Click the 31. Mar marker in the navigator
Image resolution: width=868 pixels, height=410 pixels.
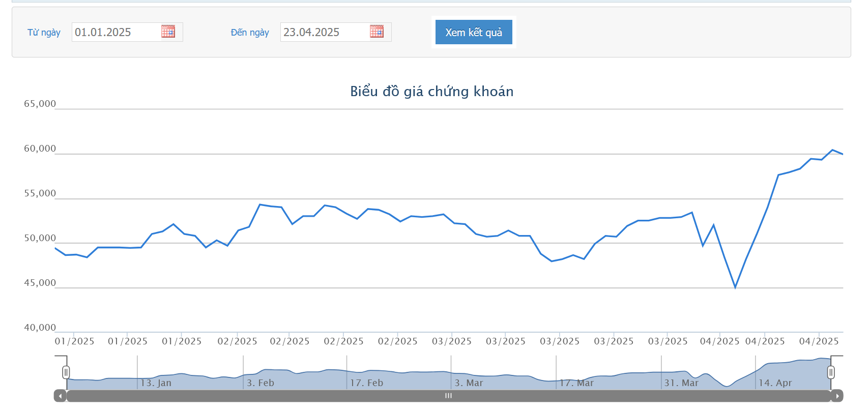coord(681,383)
